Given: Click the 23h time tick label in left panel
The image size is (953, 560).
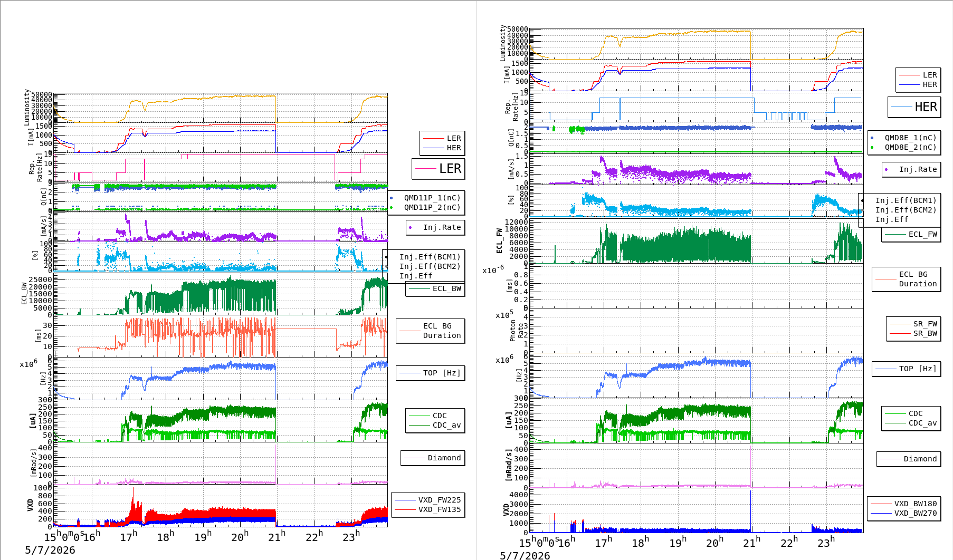Looking at the screenshot, I should (351, 536).
